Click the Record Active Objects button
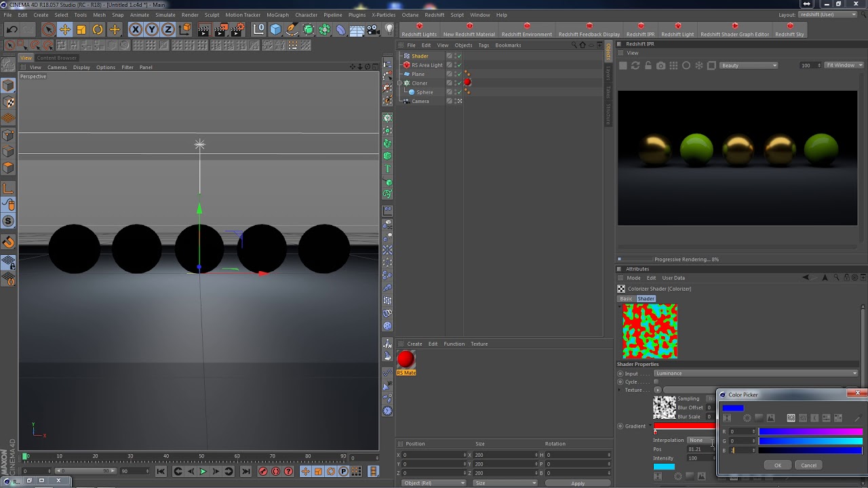 pos(263,472)
